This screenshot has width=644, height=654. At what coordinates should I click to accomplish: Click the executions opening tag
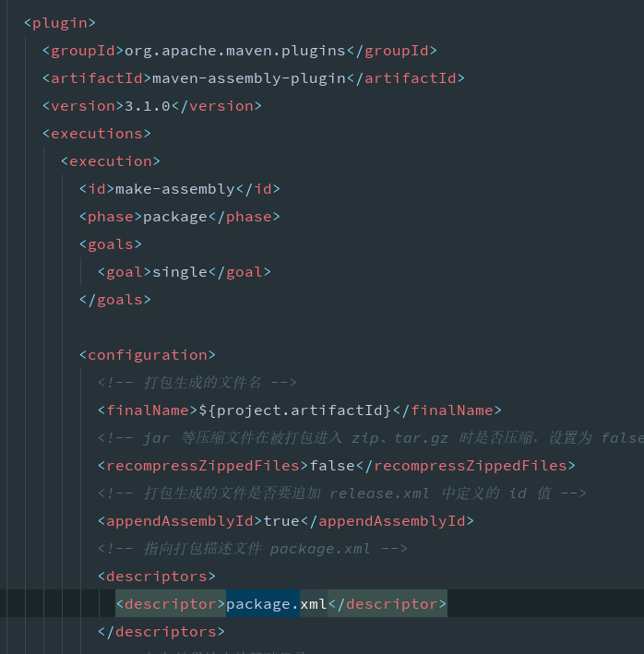click(96, 134)
